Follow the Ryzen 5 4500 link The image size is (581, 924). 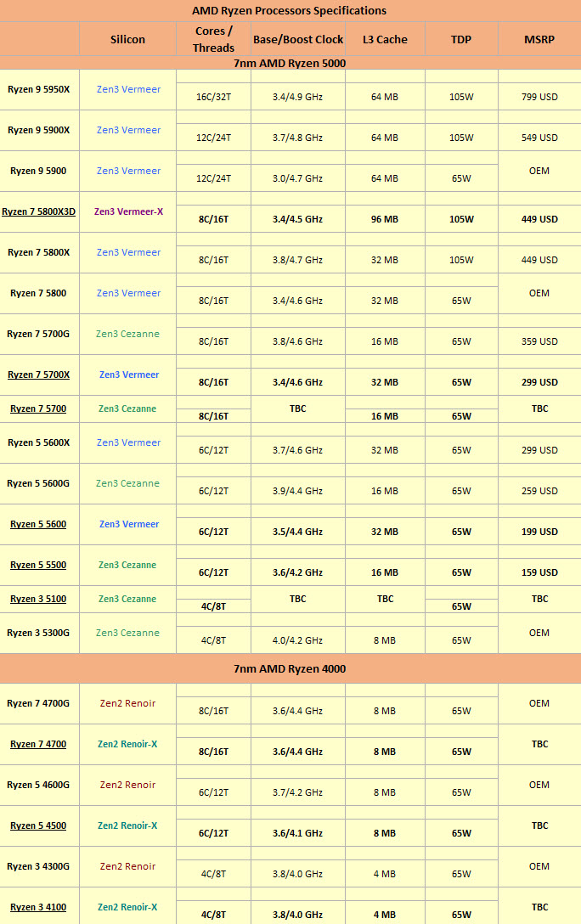coord(38,825)
